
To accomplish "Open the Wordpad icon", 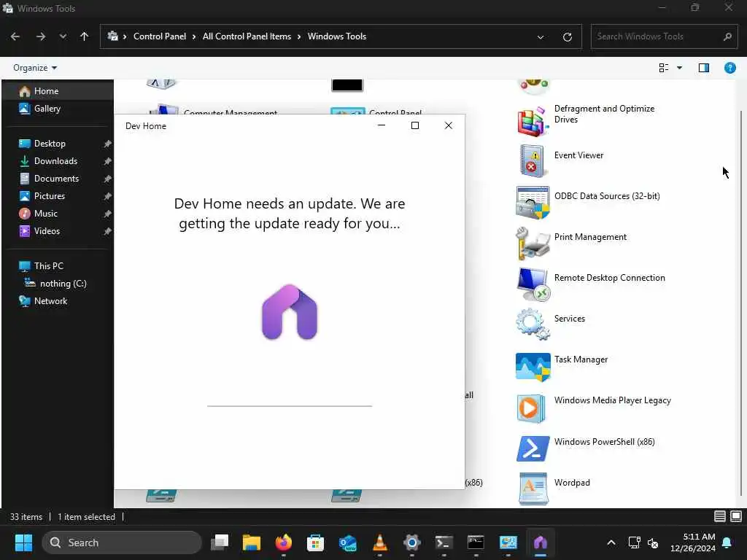I will point(533,489).
